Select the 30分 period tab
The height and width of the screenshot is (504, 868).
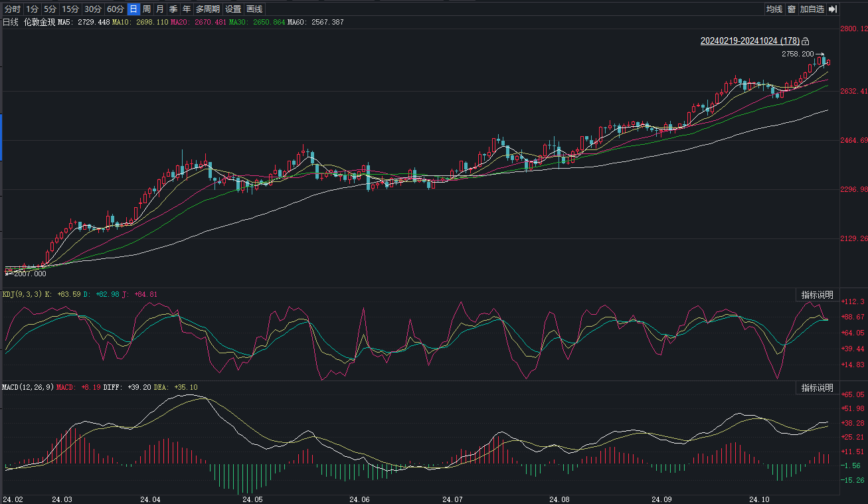(93, 9)
